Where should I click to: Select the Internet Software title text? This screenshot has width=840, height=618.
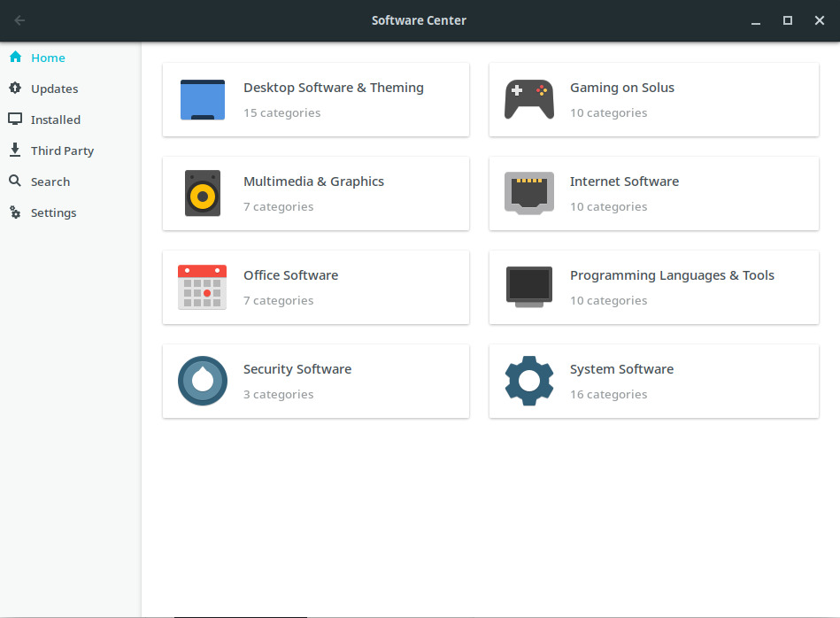(x=624, y=182)
